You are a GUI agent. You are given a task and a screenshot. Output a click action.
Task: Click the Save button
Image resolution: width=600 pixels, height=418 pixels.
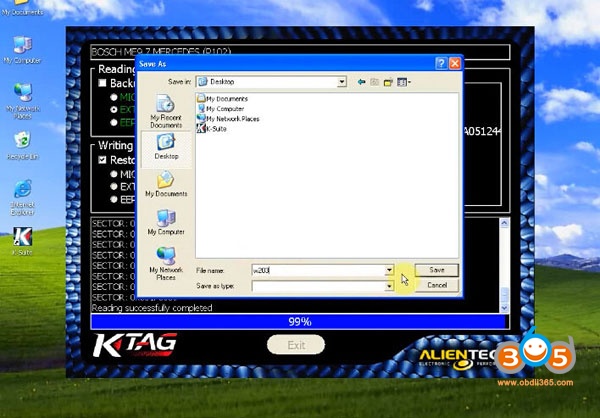pyautogui.click(x=437, y=270)
